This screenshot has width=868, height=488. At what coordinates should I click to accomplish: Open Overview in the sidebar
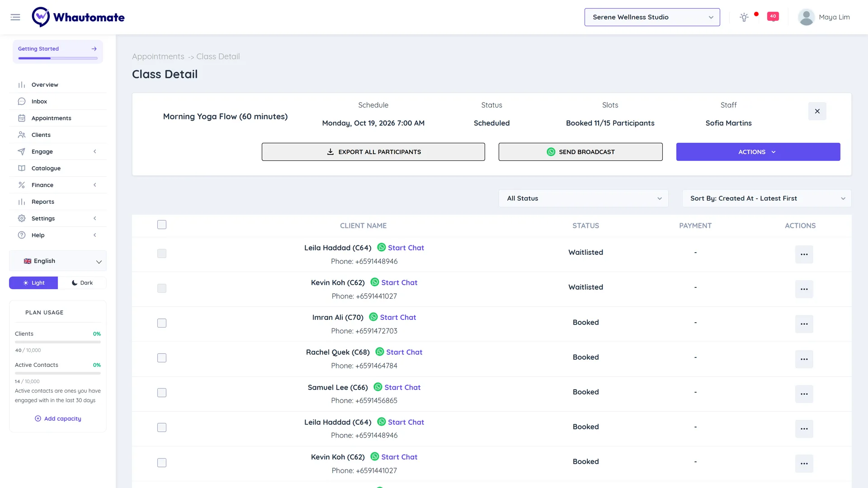tap(58, 84)
